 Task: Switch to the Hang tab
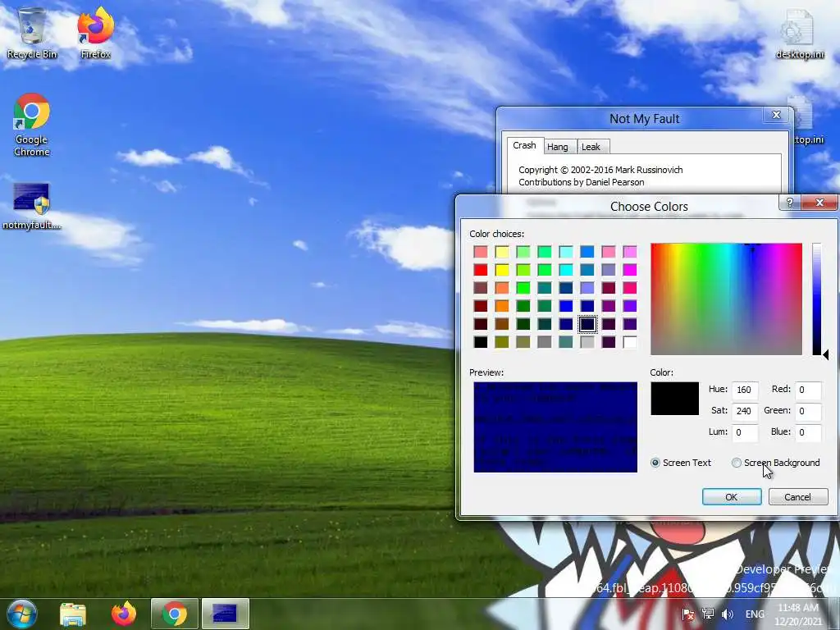558,147
